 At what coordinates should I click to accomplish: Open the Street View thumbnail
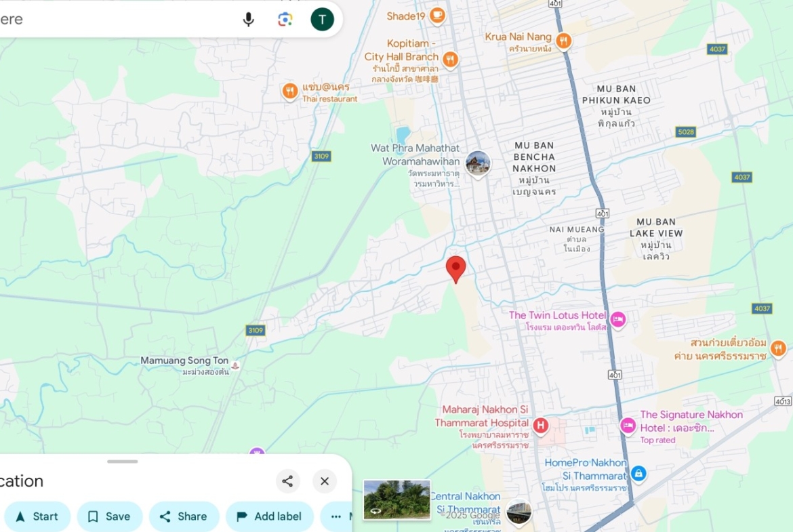397,499
